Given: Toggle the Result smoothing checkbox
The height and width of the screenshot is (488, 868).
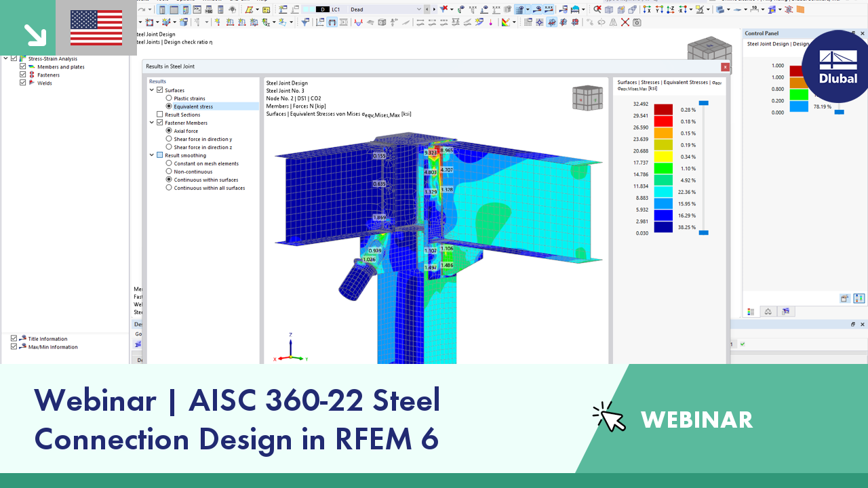Looking at the screenshot, I should [160, 155].
